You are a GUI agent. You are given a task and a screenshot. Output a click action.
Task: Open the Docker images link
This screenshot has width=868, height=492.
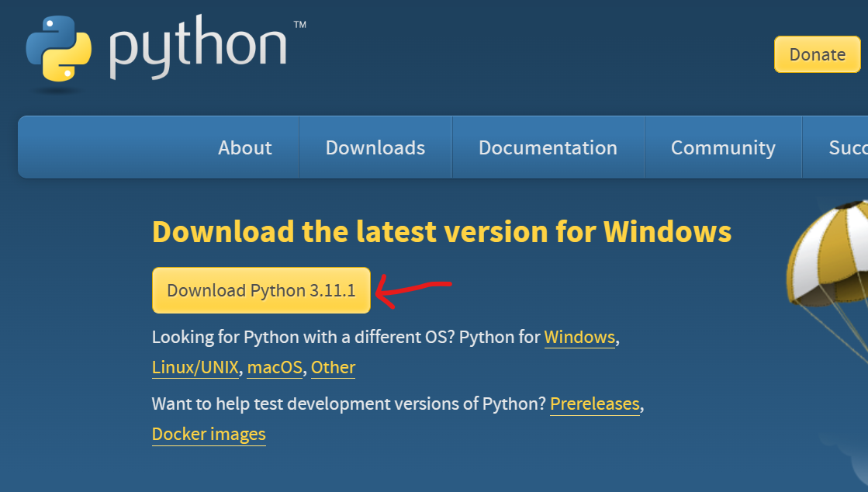pyautogui.click(x=209, y=434)
